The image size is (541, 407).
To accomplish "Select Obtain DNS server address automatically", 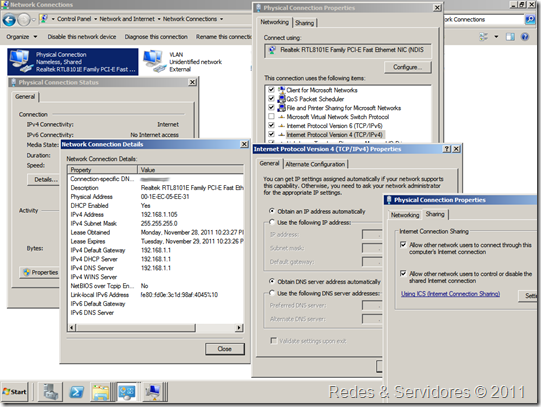I will tap(272, 281).
